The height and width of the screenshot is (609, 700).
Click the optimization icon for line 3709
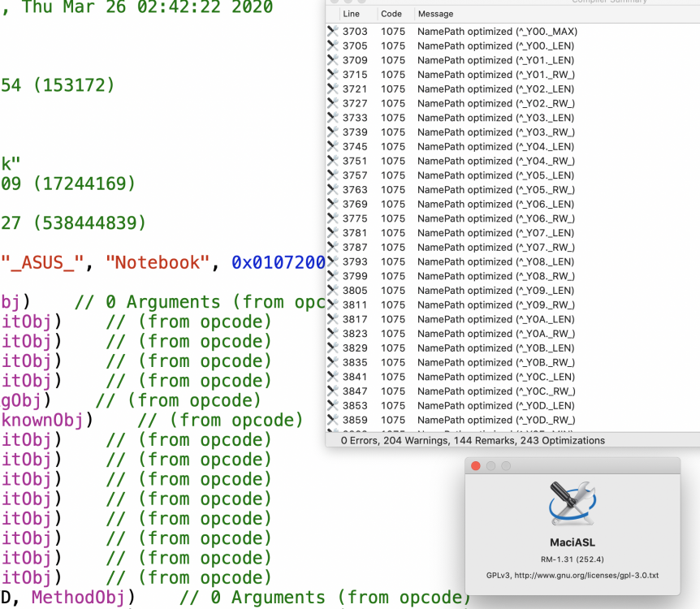pos(333,60)
